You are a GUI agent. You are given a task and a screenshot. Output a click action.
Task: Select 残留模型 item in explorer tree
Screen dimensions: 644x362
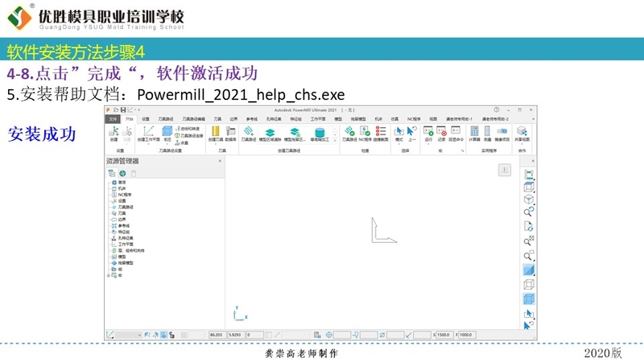[x=122, y=263]
